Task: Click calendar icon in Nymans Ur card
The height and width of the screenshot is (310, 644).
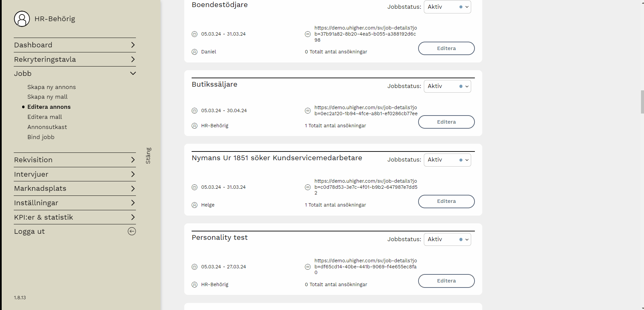Action: coord(194,187)
